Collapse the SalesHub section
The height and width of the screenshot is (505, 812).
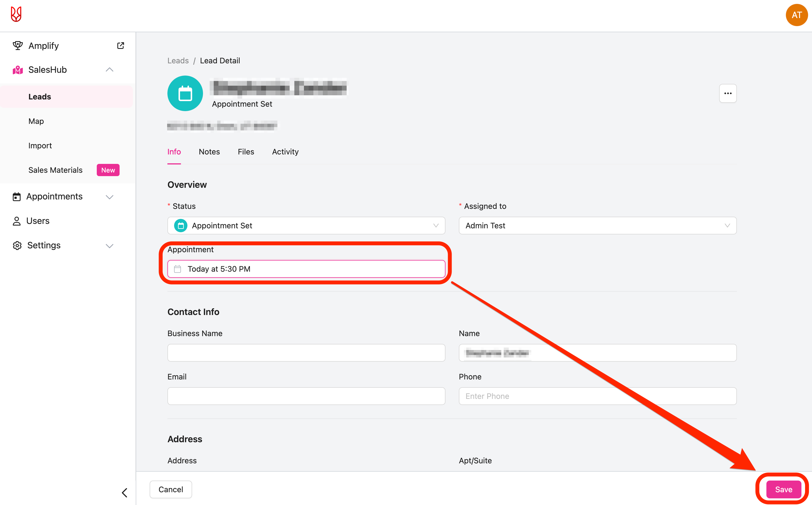pyautogui.click(x=109, y=70)
